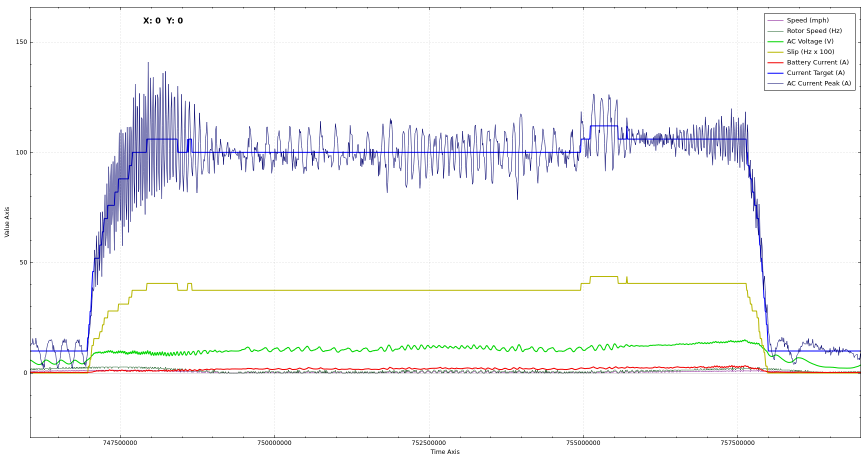Click the Slip (Hz x 100) legend label

click(x=810, y=52)
